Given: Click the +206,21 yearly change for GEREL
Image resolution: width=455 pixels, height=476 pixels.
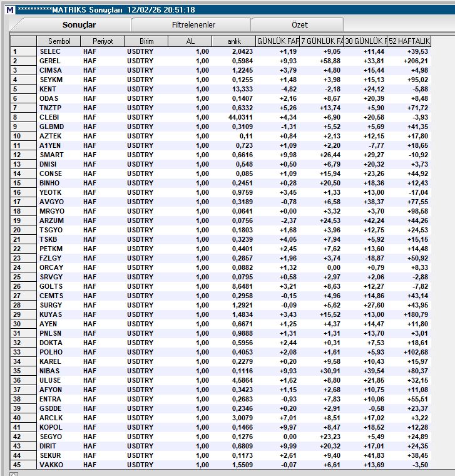Looking at the screenshot, I should tap(416, 61).
